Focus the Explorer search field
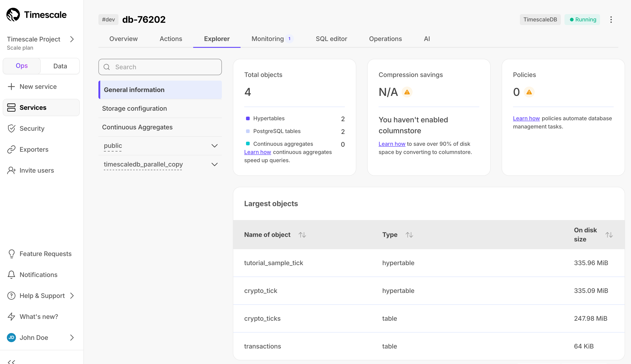Viewport: 631px width, 364px height. coord(160,67)
